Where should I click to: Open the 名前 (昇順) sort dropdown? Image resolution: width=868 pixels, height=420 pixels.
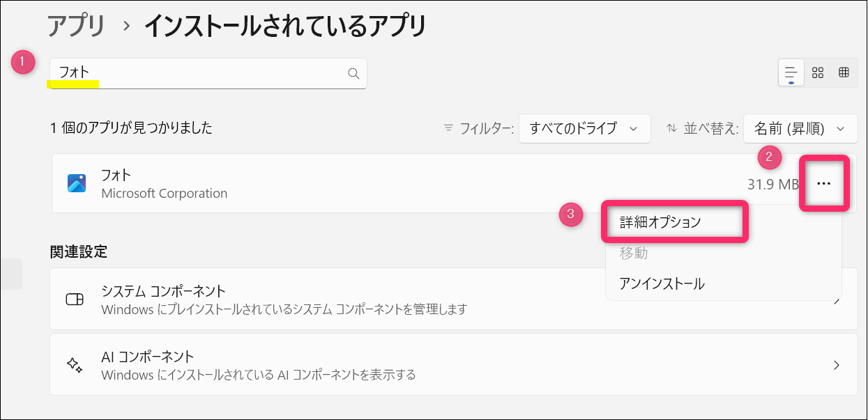tap(800, 128)
